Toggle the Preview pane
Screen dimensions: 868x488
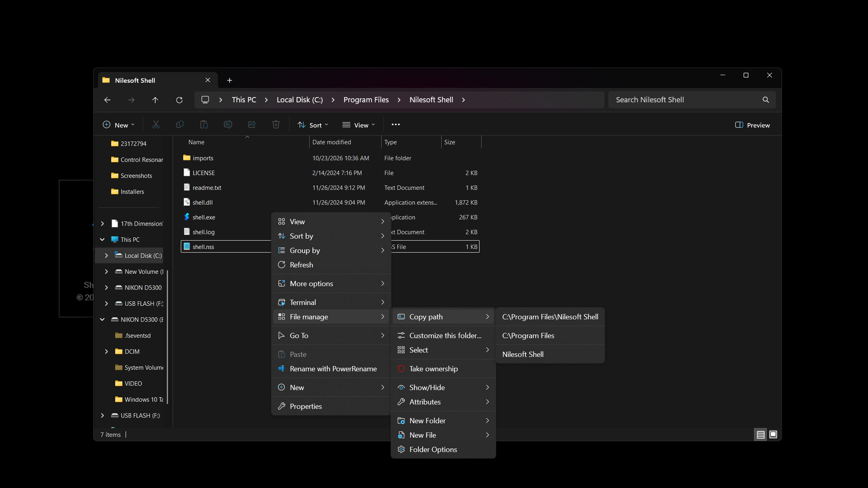pyautogui.click(x=752, y=125)
